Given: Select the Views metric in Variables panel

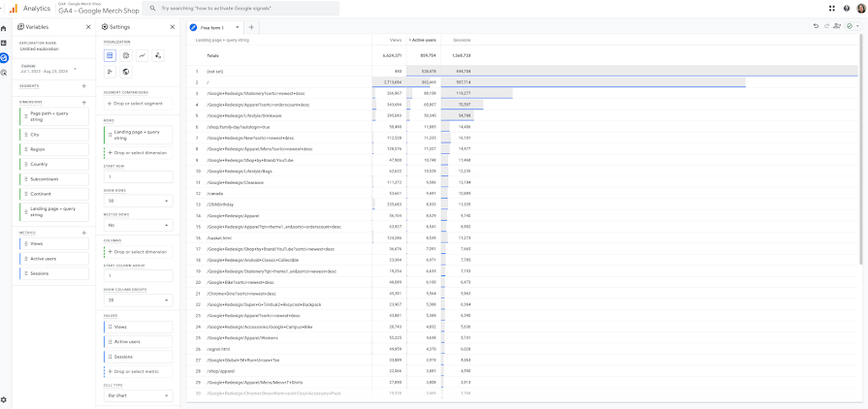Looking at the screenshot, I should pyautogui.click(x=53, y=243).
